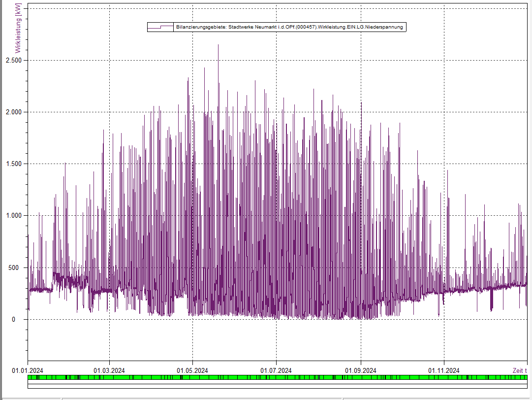Select the 500 y-axis tick label
This screenshot has width=532, height=400.
coord(17,267)
